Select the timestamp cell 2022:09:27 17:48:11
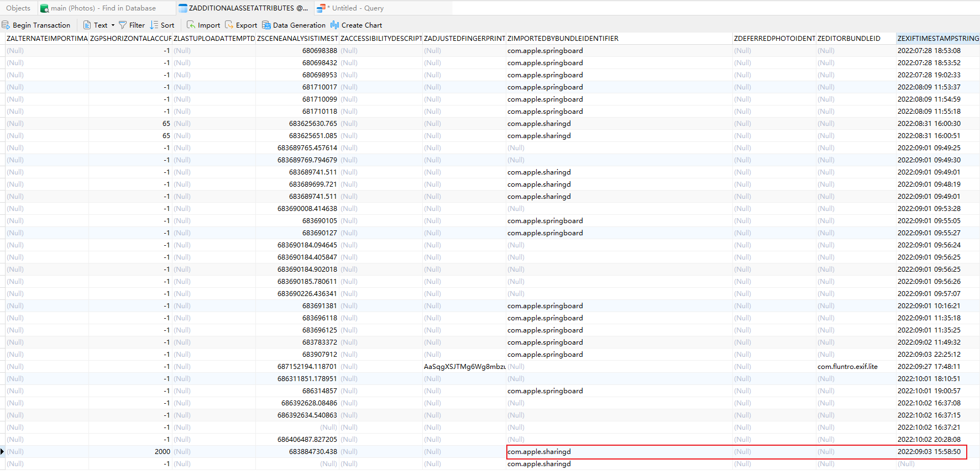 pos(929,367)
